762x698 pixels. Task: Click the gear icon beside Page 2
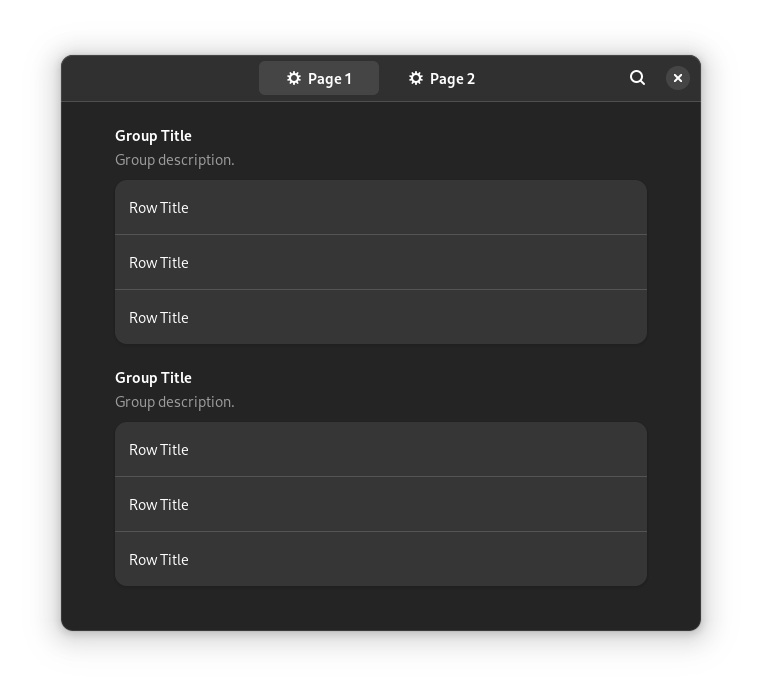click(x=416, y=78)
